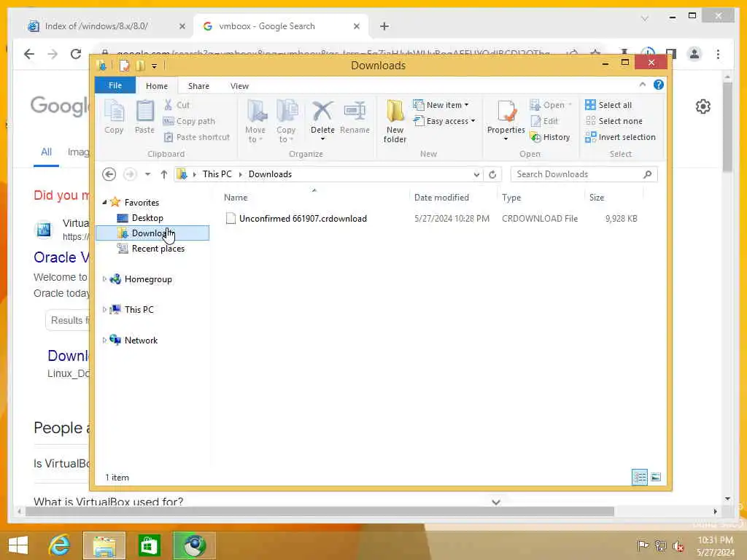Sort by the Date modified column
Image resolution: width=747 pixels, height=560 pixels.
(441, 197)
